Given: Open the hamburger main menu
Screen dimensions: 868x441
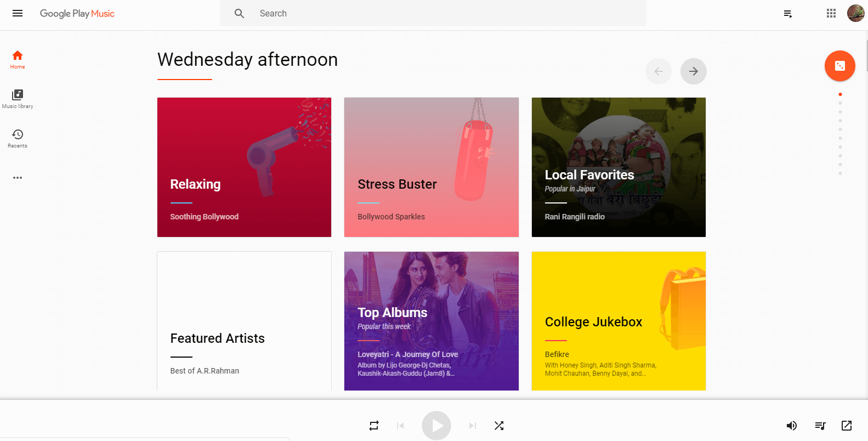Looking at the screenshot, I should pos(18,13).
